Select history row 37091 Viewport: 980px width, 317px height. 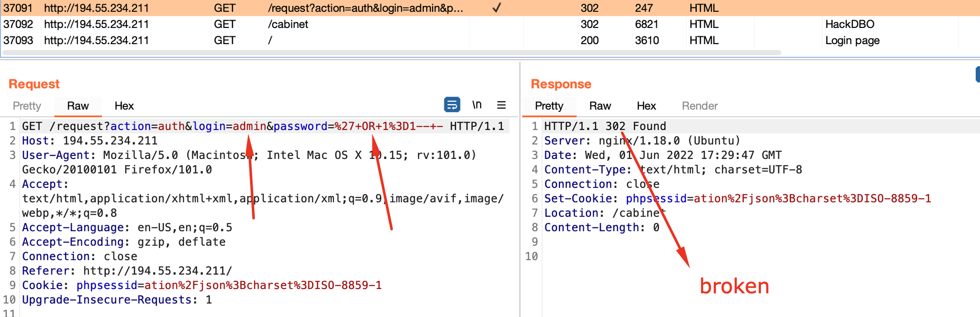pos(490,8)
